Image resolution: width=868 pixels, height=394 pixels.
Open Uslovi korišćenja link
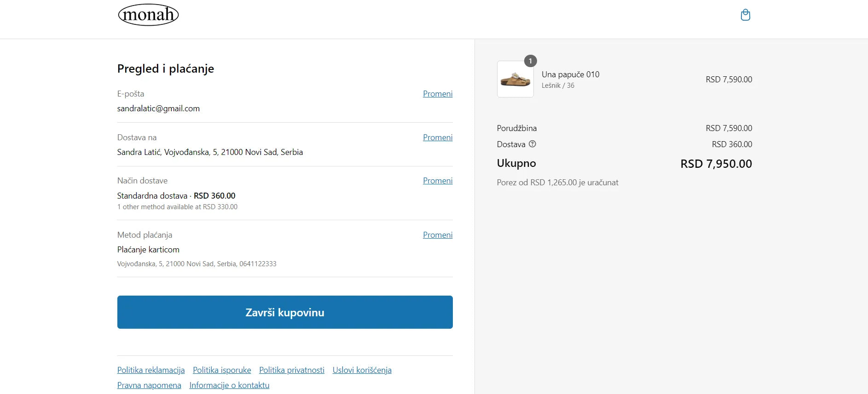click(x=362, y=370)
